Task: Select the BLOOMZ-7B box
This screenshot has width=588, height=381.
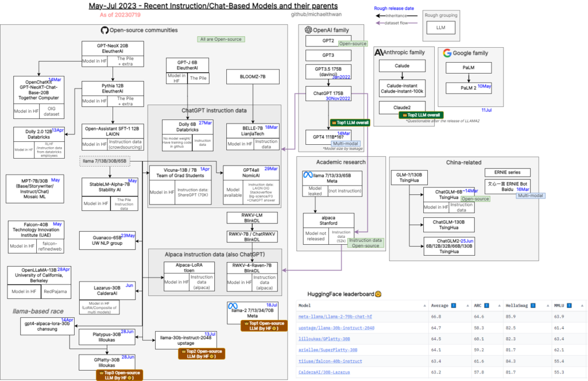Action: (253, 76)
